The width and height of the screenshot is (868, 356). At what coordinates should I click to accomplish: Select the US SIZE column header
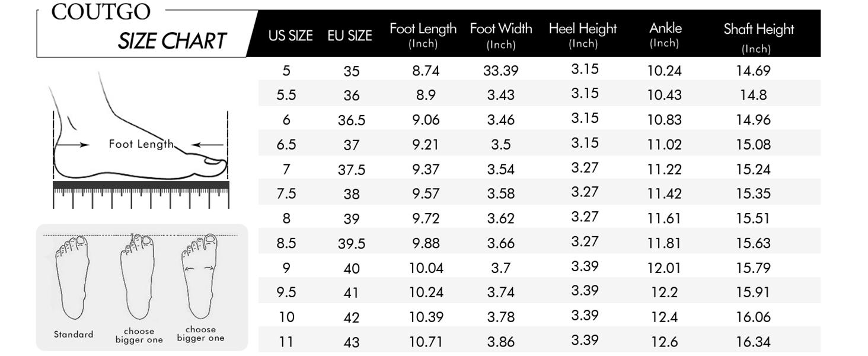pyautogui.click(x=290, y=36)
